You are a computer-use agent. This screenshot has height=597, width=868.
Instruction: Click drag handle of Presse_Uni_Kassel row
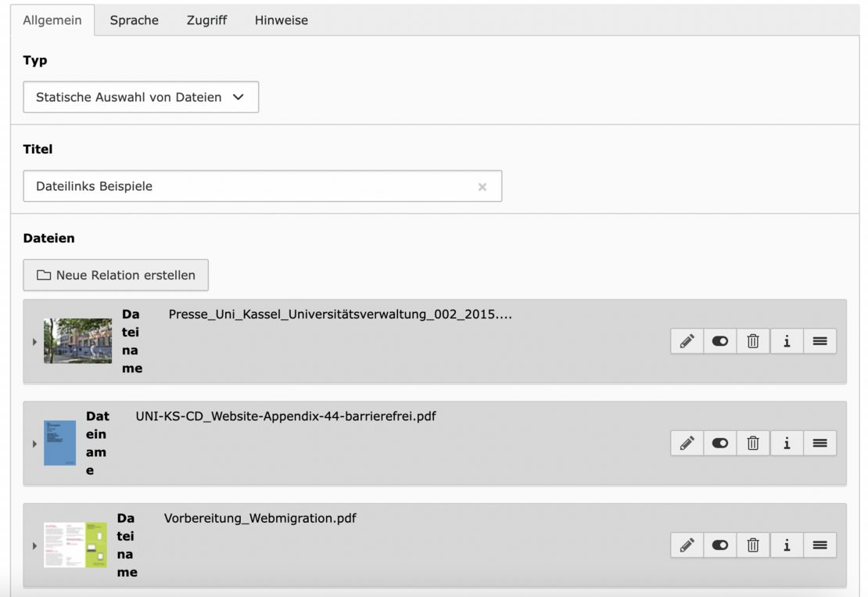pyautogui.click(x=820, y=341)
